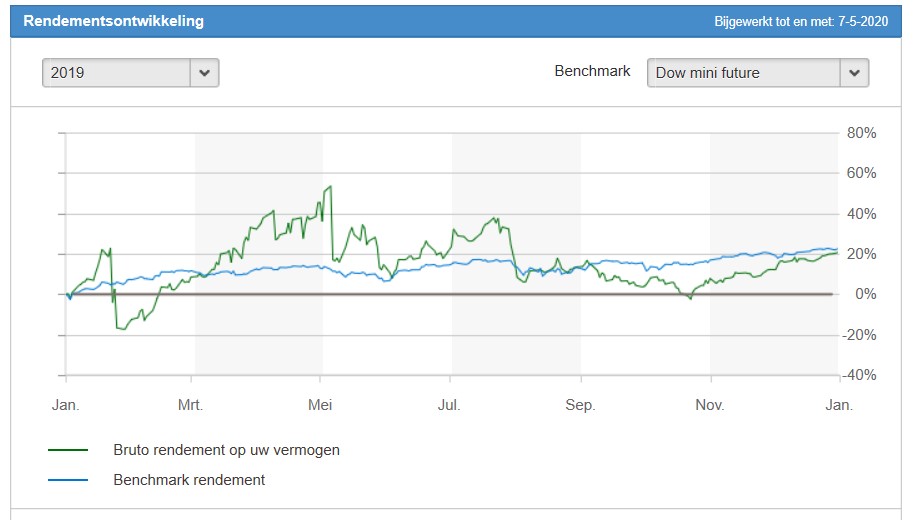Toggle 'Bruto rendement op uw vermogen' legend label
The width and height of the screenshot is (915, 520).
(x=227, y=450)
